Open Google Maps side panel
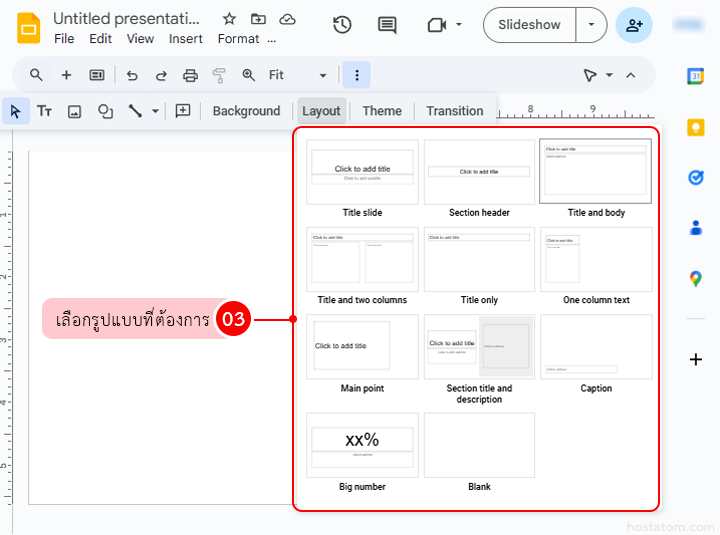This screenshot has height=535, width=720. coord(695,278)
